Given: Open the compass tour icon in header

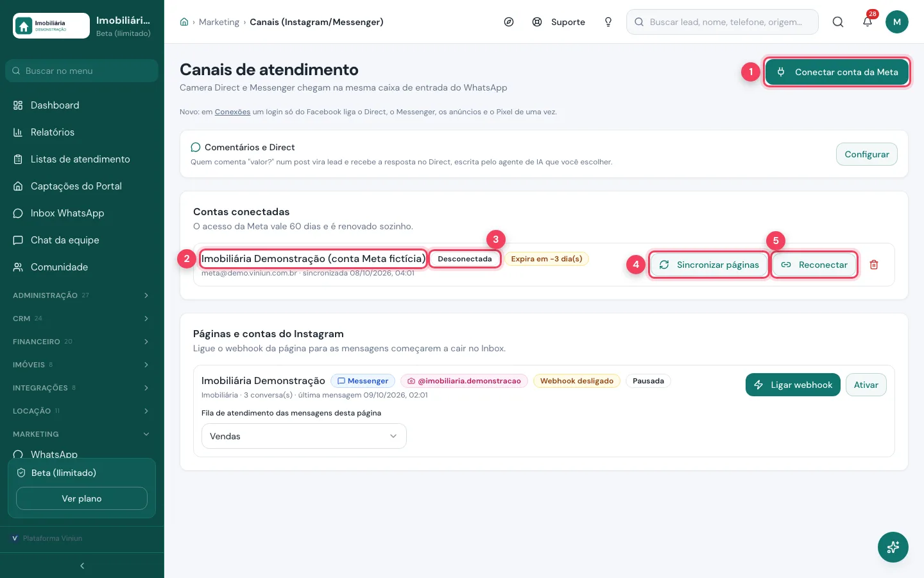Looking at the screenshot, I should (509, 22).
